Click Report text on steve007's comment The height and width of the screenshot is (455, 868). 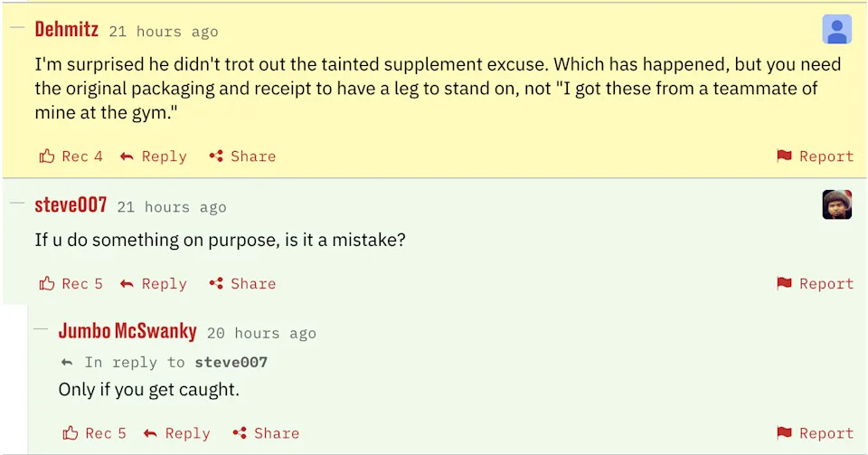pyautogui.click(x=826, y=284)
